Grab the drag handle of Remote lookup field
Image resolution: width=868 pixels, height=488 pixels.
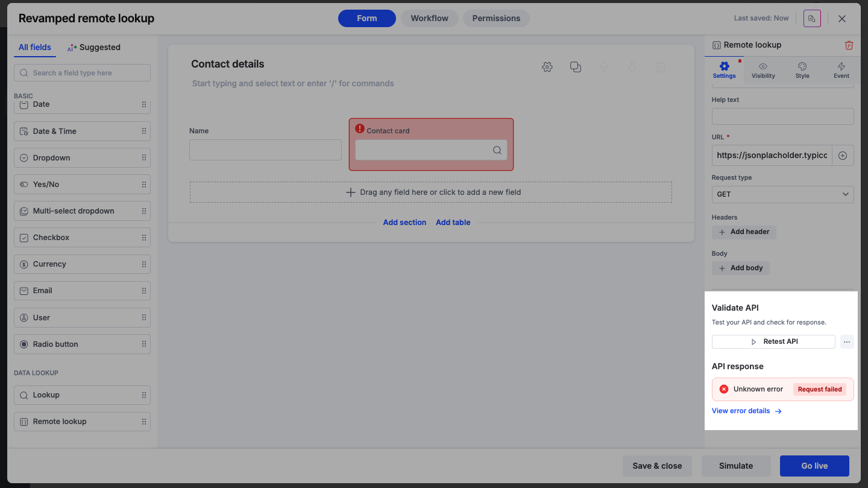144,422
